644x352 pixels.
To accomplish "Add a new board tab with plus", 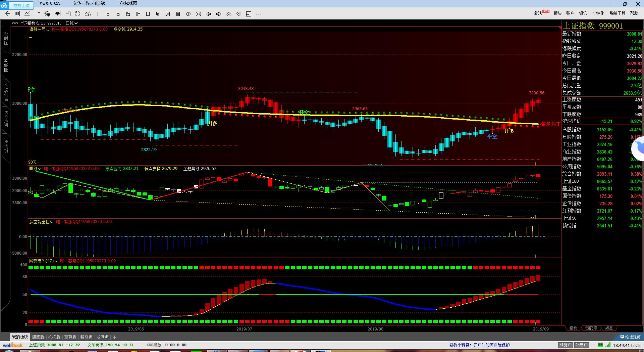I will tap(115, 337).
